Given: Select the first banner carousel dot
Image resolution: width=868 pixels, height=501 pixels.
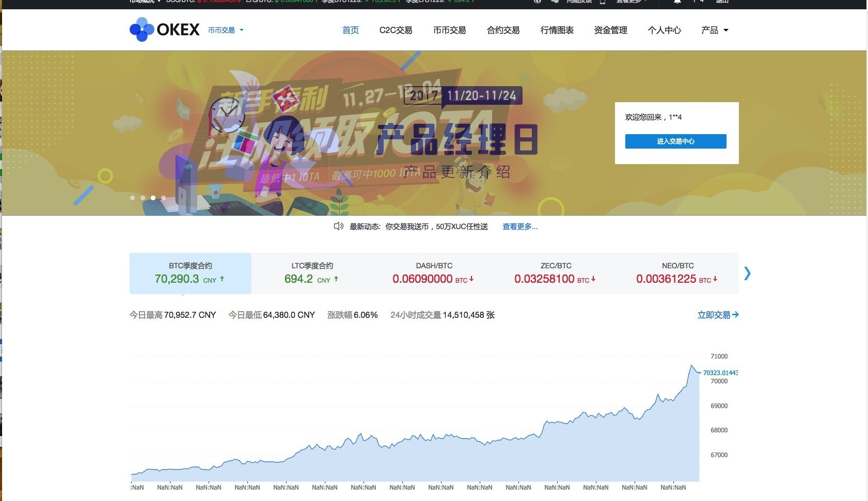Looking at the screenshot, I should 133,198.
